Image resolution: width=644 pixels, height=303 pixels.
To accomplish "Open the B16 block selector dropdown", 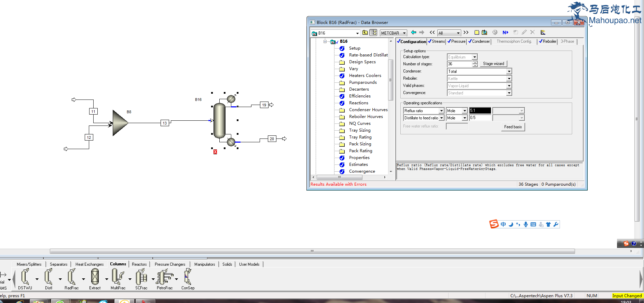I will point(357,33).
